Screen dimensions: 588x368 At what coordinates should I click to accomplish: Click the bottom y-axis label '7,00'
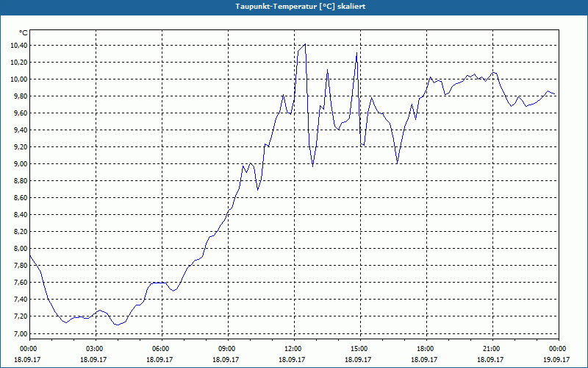click(21, 333)
